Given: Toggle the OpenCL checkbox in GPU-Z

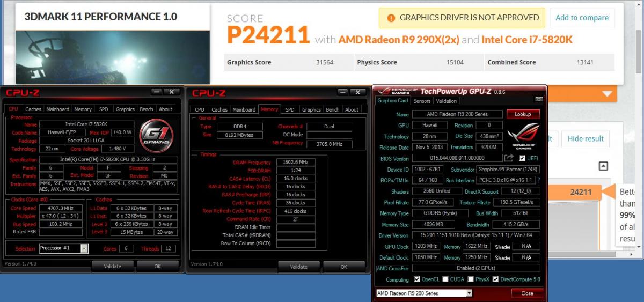Looking at the screenshot, I should point(418,279).
